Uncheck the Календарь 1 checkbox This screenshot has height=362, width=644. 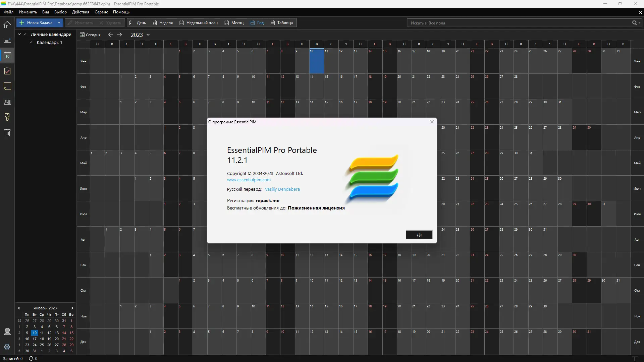click(x=31, y=42)
